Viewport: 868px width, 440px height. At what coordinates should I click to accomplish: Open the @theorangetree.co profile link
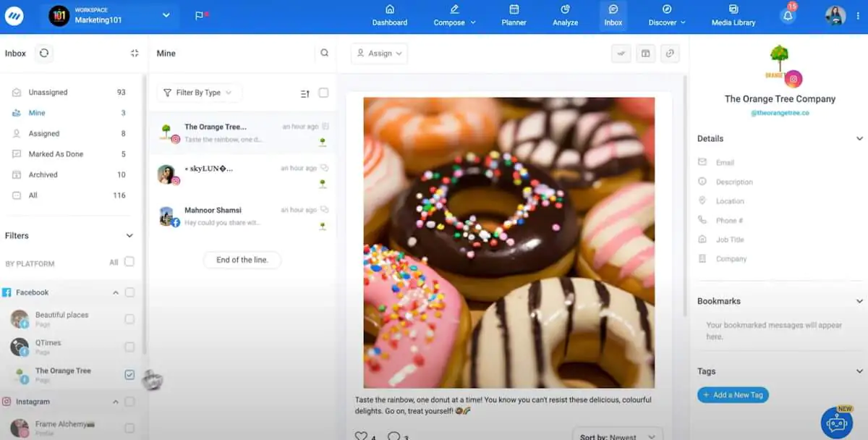[780, 113]
